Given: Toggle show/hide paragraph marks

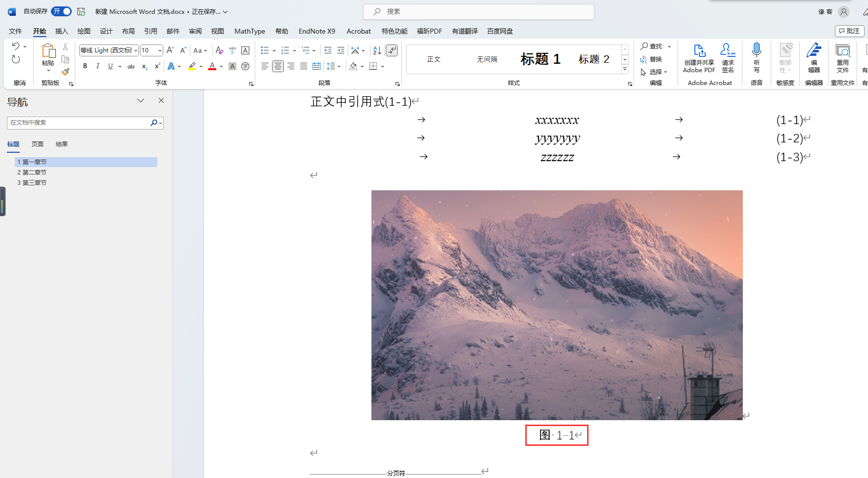Looking at the screenshot, I should [392, 50].
